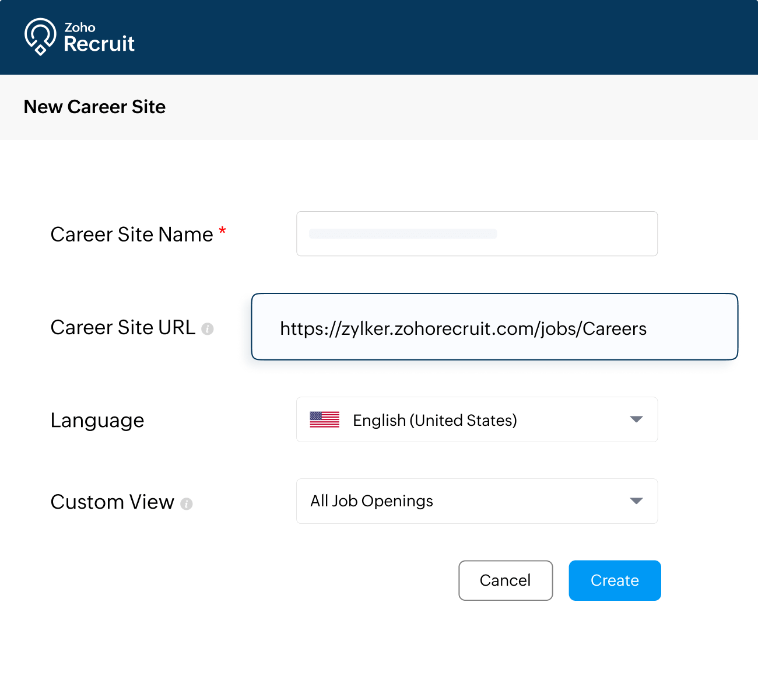Viewport: 758px width, 700px height.
Task: Click the Zoho Recruit logo
Action: point(79,37)
